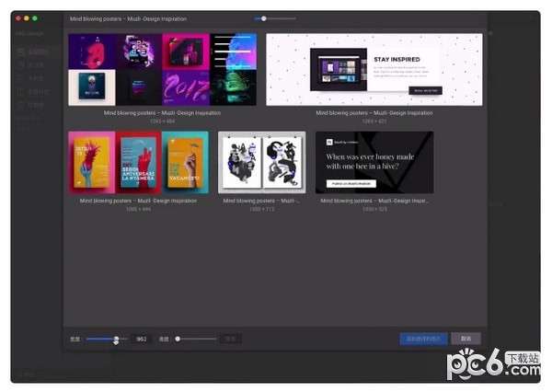This screenshot has width=552, height=392.
Task: Click the title caption under STAY INSPIRED image
Action: click(374, 113)
